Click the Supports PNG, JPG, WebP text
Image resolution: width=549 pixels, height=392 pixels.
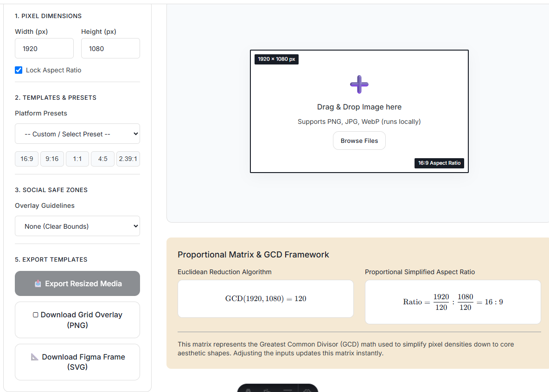(x=359, y=122)
